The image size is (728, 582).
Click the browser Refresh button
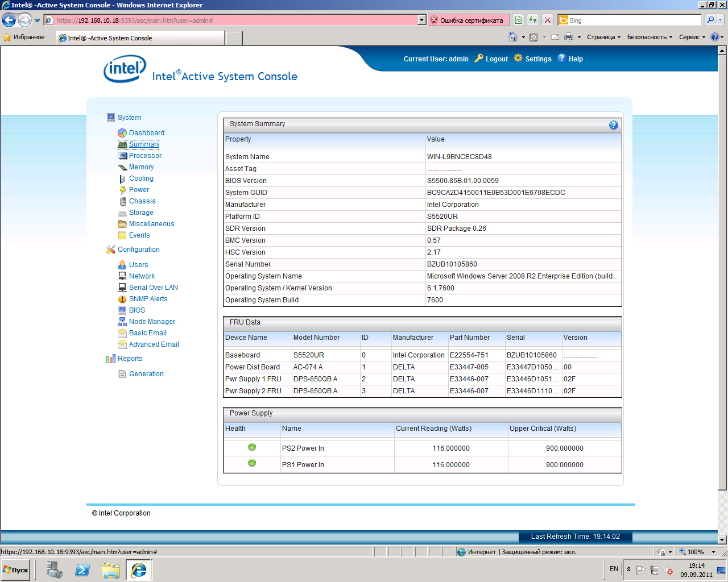(x=533, y=20)
